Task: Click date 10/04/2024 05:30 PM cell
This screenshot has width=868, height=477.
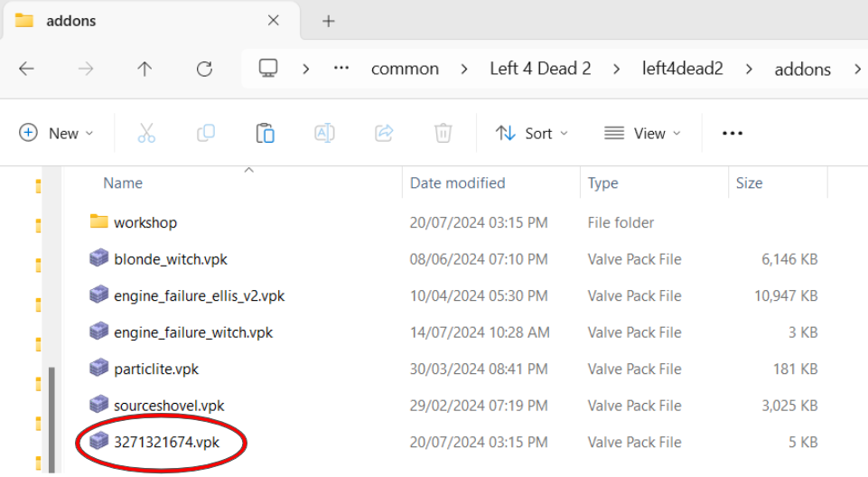Action: coord(479,295)
